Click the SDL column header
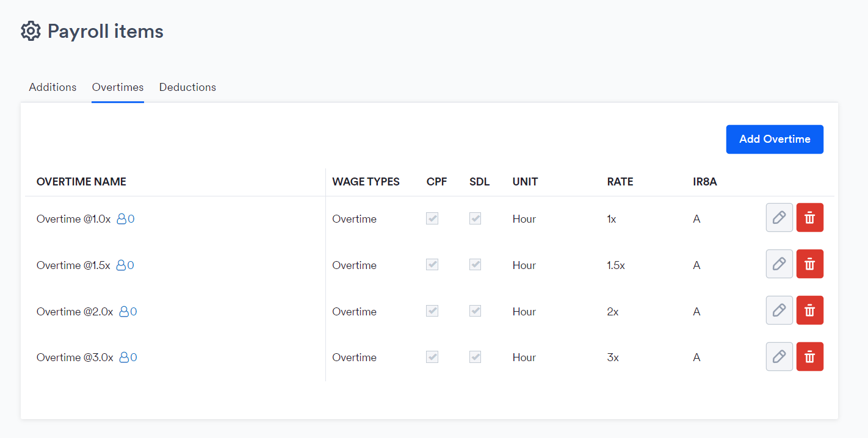The height and width of the screenshot is (438, 868). pyautogui.click(x=479, y=182)
